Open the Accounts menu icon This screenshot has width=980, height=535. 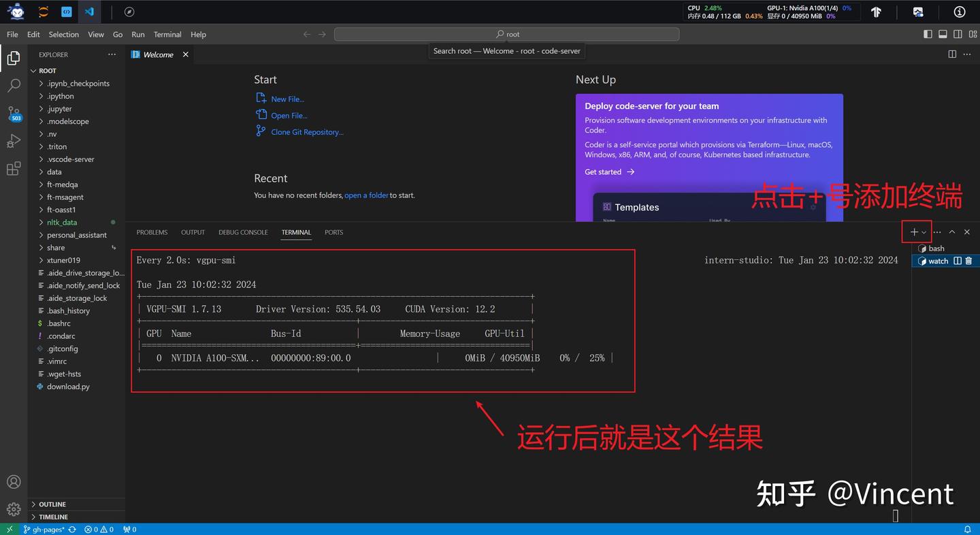point(14,482)
